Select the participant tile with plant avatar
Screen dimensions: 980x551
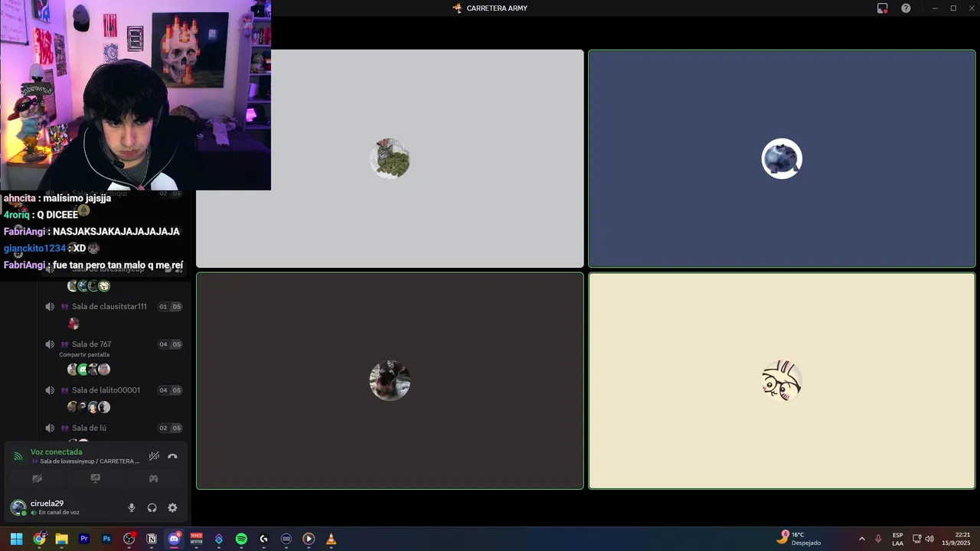[390, 159]
